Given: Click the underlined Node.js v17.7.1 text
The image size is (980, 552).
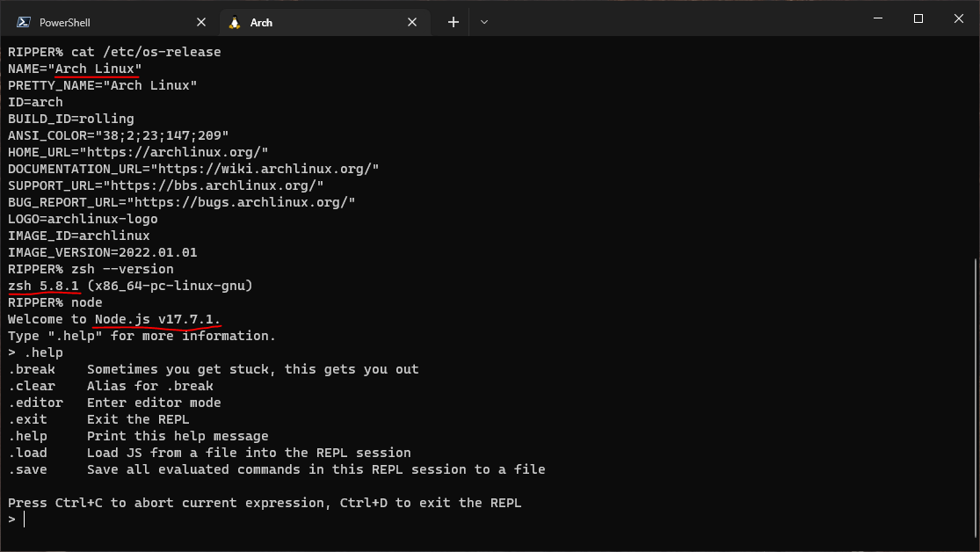Looking at the screenshot, I should [x=156, y=318].
